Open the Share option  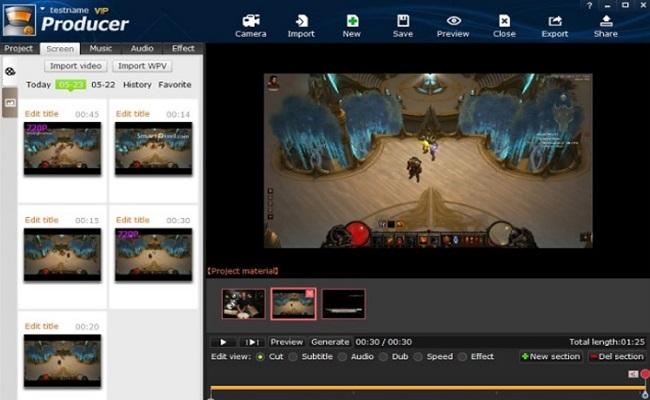pos(605,21)
